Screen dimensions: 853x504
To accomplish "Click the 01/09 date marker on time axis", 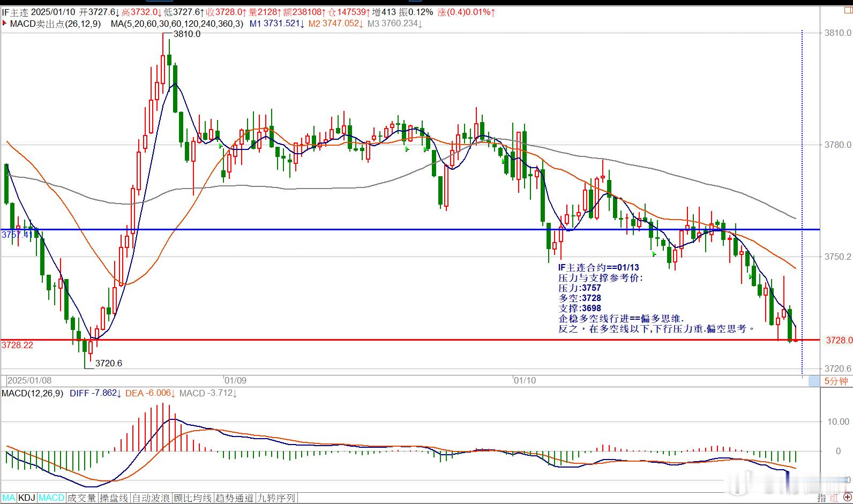I will (235, 380).
